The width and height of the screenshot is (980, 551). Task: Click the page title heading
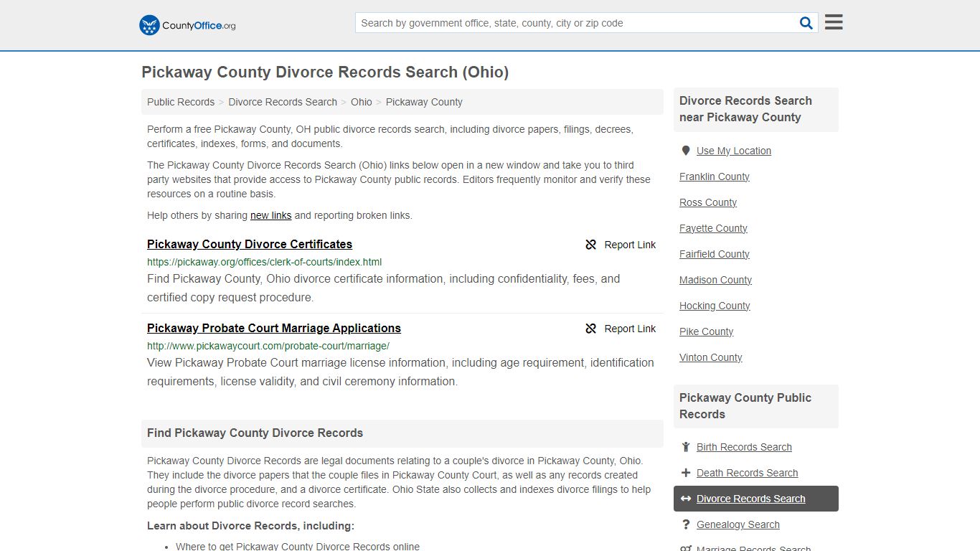tap(325, 72)
